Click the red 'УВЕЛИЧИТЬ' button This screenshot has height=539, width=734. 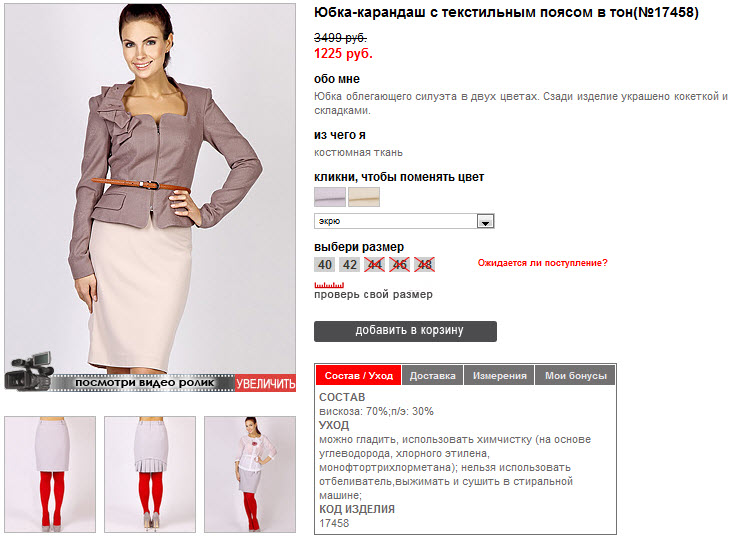[265, 384]
